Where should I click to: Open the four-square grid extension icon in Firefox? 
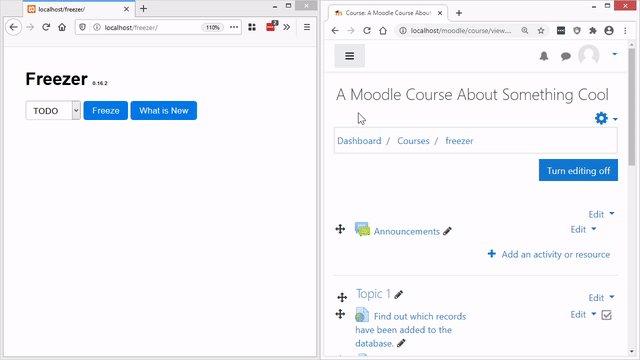[x=252, y=27]
